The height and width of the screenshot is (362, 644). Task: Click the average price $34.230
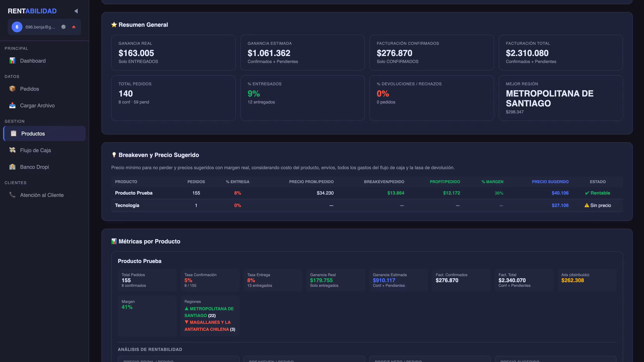(325, 193)
